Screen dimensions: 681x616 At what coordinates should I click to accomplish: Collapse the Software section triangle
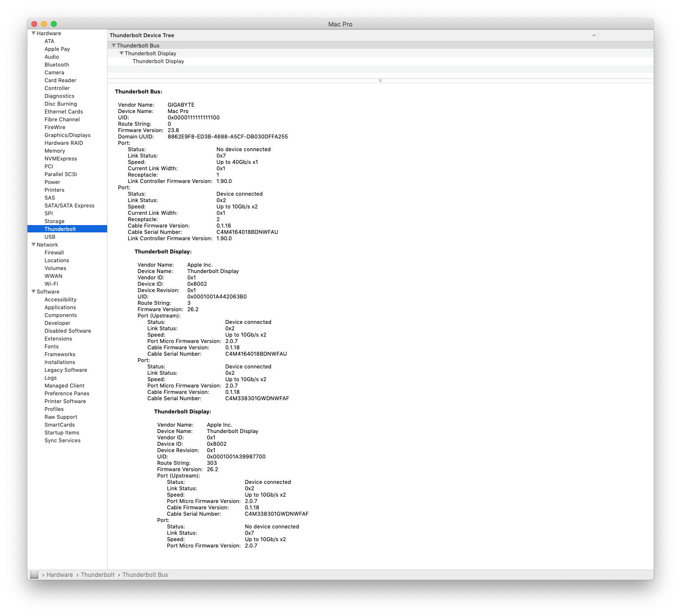(x=33, y=292)
